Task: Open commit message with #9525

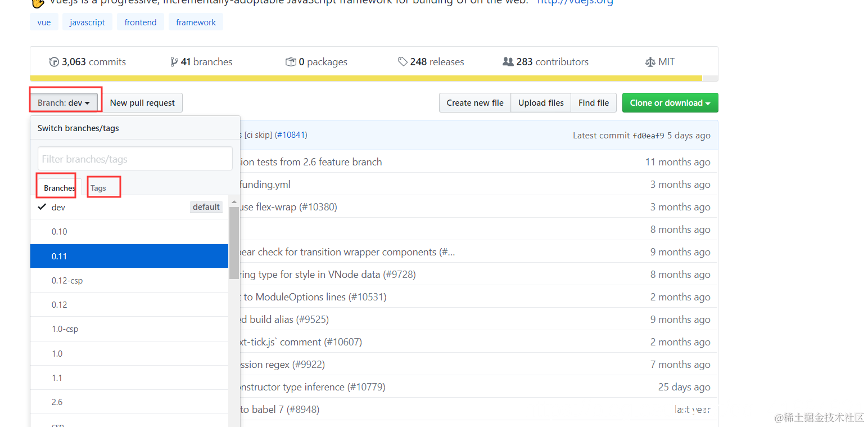Action: pos(284,320)
